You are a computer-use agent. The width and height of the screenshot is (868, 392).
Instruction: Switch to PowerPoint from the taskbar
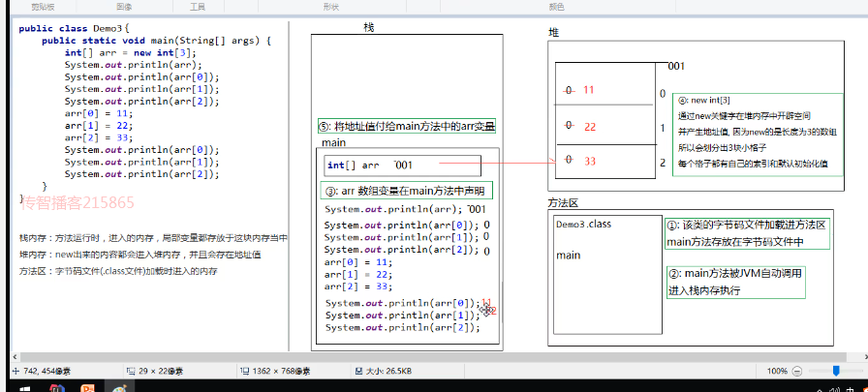pyautogui.click(x=88, y=389)
